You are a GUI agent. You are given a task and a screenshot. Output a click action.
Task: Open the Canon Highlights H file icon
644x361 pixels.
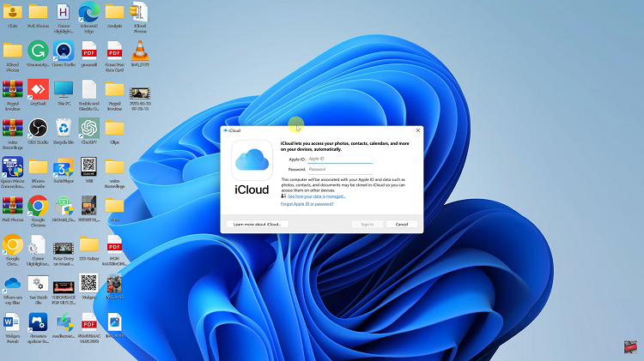pyautogui.click(x=64, y=17)
